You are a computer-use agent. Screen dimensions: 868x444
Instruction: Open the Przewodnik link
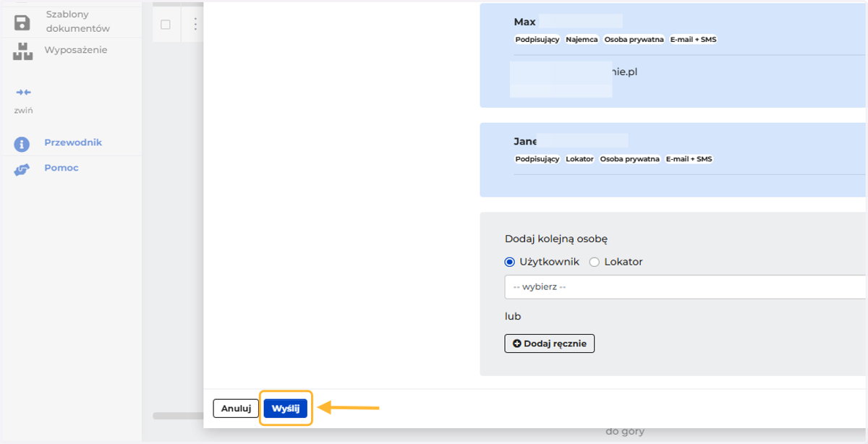coord(73,142)
